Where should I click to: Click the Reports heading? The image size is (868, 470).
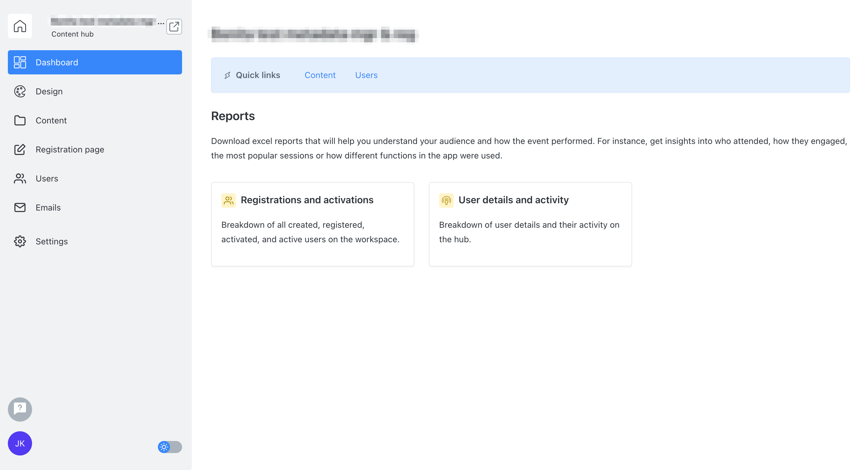tap(233, 116)
